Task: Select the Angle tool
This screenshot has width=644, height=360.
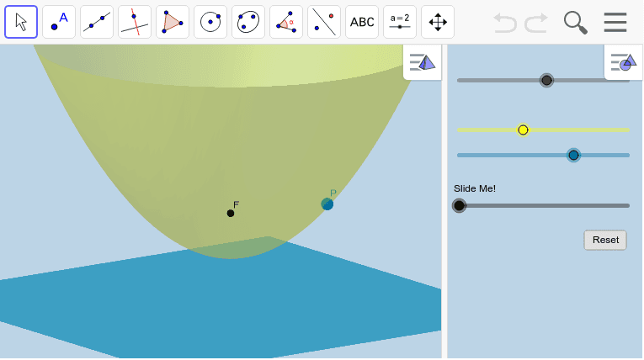Action: tap(286, 22)
